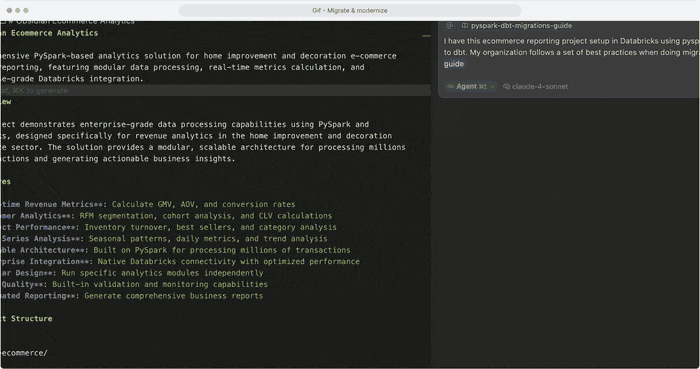Click the '⌘K to generate' inline hint line

click(215, 90)
